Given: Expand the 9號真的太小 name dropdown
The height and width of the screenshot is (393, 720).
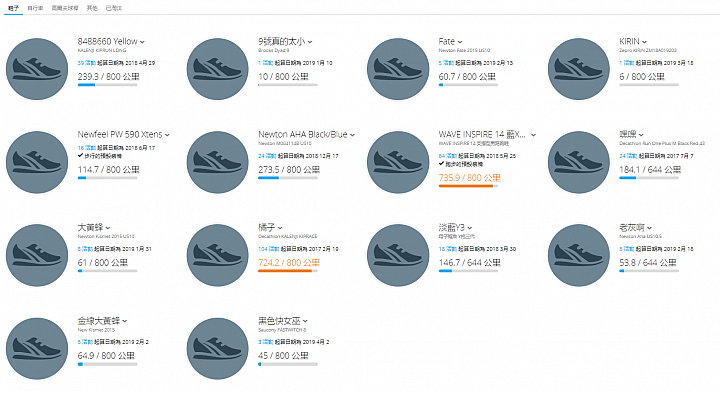Looking at the screenshot, I should (x=310, y=42).
